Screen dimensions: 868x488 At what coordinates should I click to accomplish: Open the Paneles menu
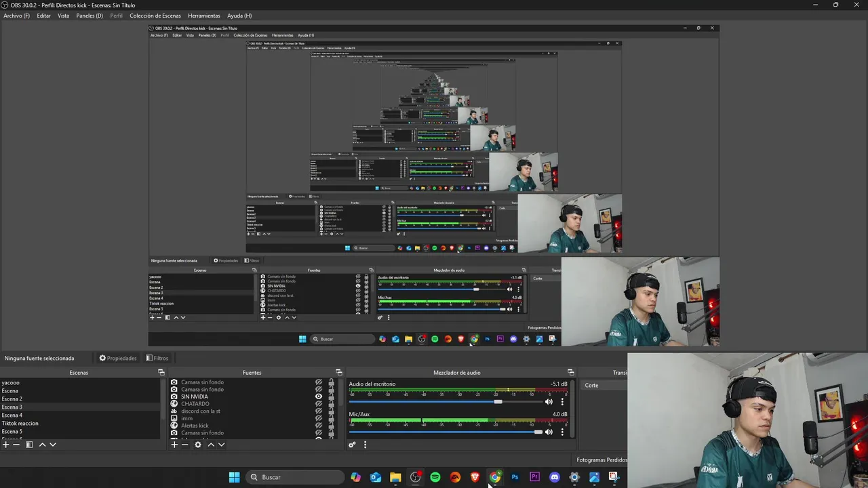(90, 16)
